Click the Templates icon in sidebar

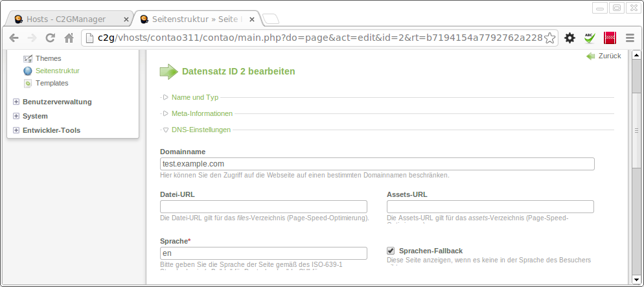27,84
